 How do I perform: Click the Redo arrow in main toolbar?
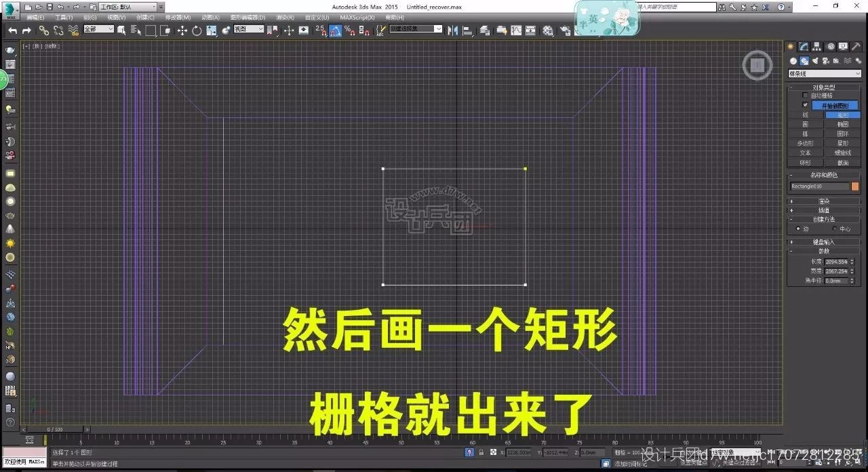[26, 31]
